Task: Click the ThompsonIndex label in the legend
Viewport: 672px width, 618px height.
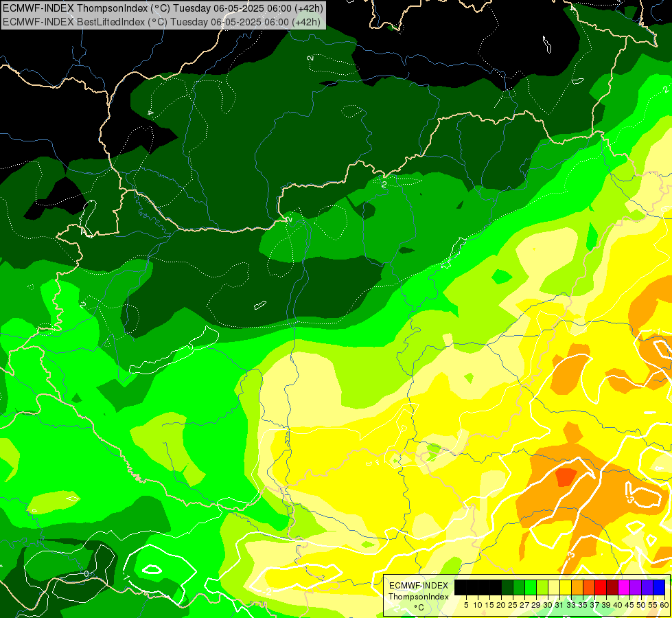Action: (419, 597)
